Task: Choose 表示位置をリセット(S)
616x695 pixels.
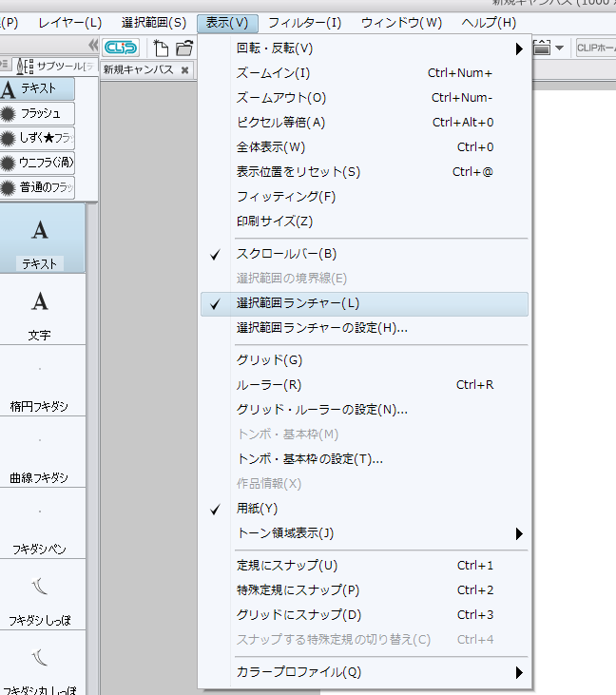Action: pos(364,171)
